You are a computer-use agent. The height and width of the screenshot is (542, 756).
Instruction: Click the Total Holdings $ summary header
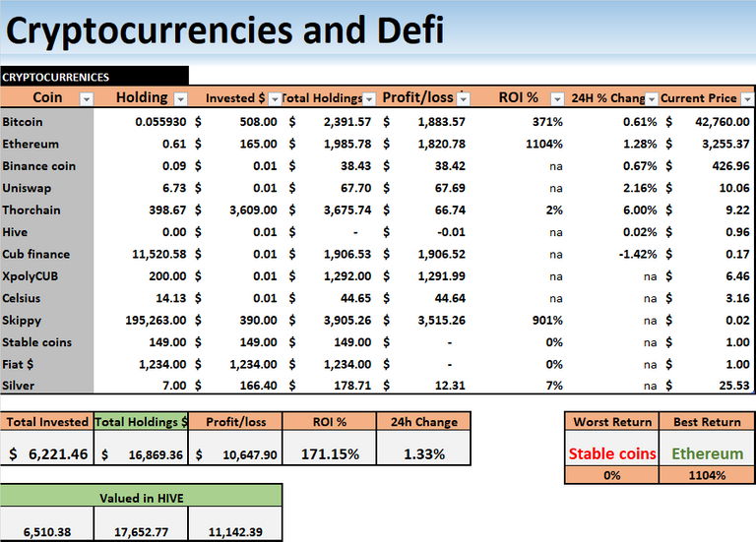tap(142, 422)
